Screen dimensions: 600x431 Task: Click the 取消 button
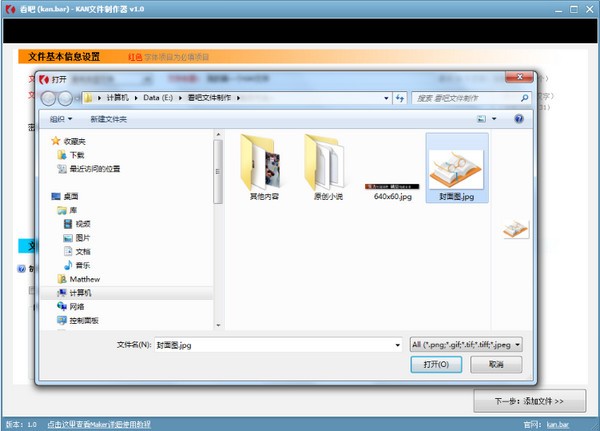click(496, 364)
